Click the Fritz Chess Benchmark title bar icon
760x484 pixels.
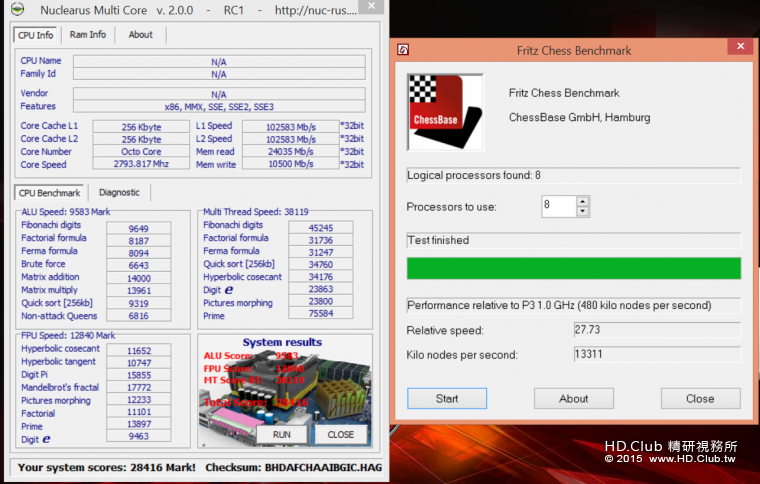403,48
